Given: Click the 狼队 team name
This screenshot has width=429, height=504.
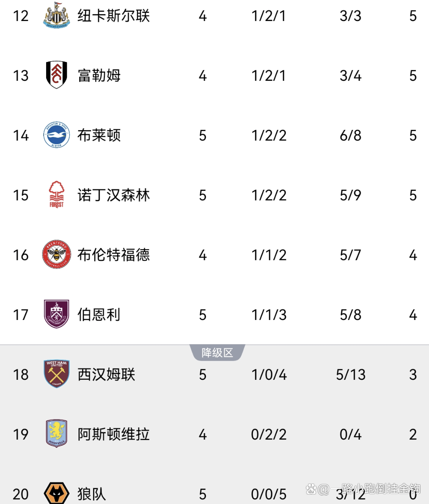Looking at the screenshot, I should pos(92,494).
